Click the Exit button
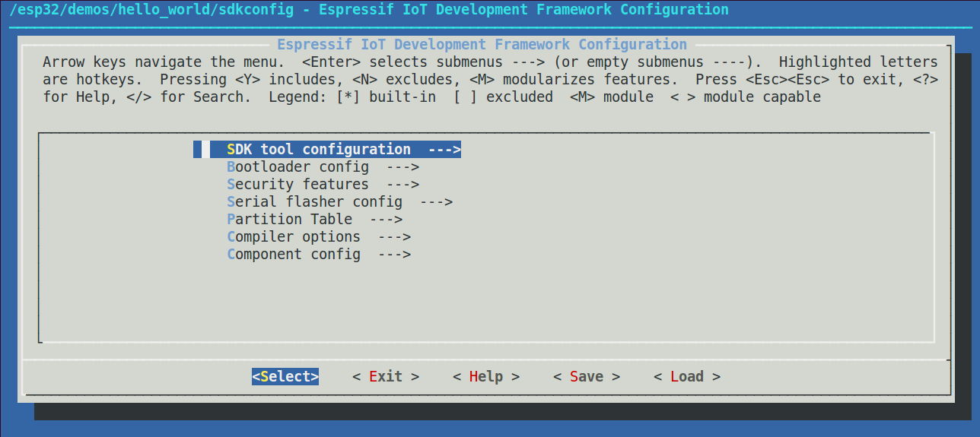This screenshot has width=980, height=437. pyautogui.click(x=386, y=376)
